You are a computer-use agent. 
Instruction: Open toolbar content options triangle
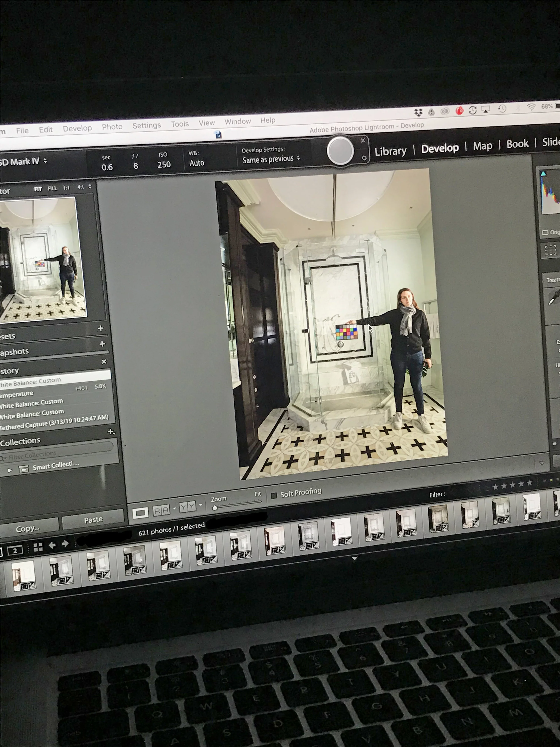coord(542,463)
